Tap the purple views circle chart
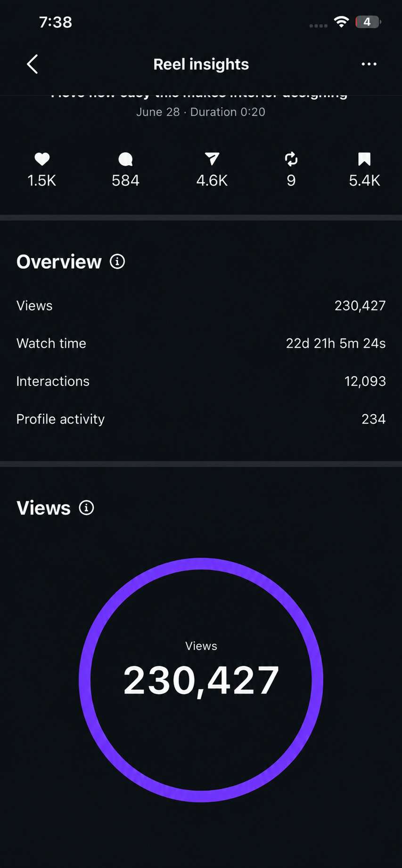 pyautogui.click(x=201, y=680)
